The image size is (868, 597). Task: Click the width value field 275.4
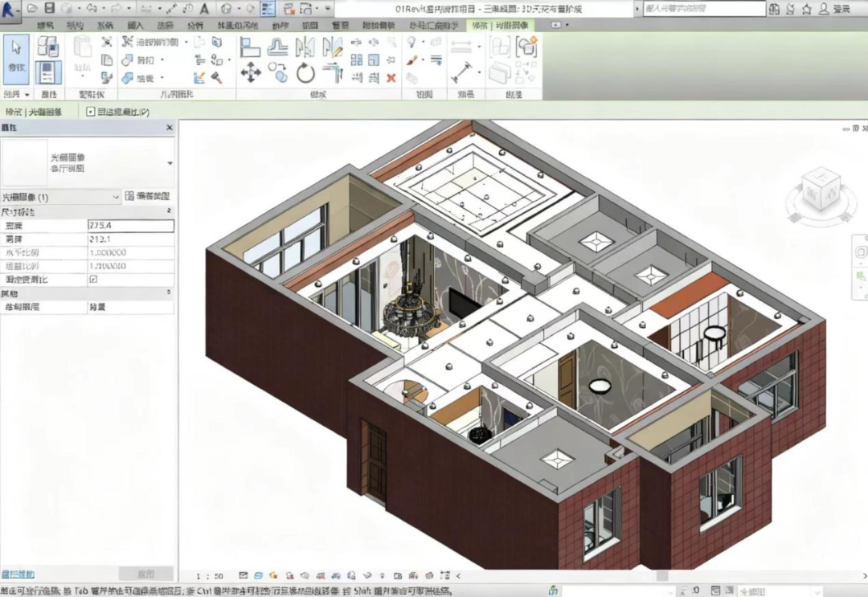[x=130, y=226]
